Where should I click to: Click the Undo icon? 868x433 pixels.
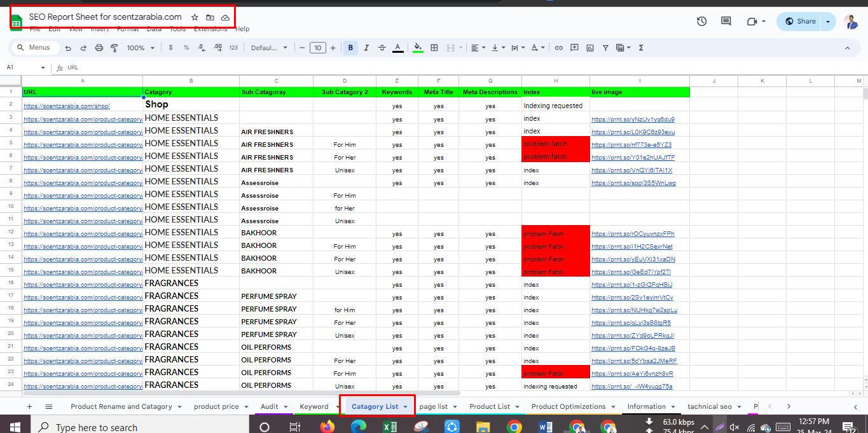68,48
